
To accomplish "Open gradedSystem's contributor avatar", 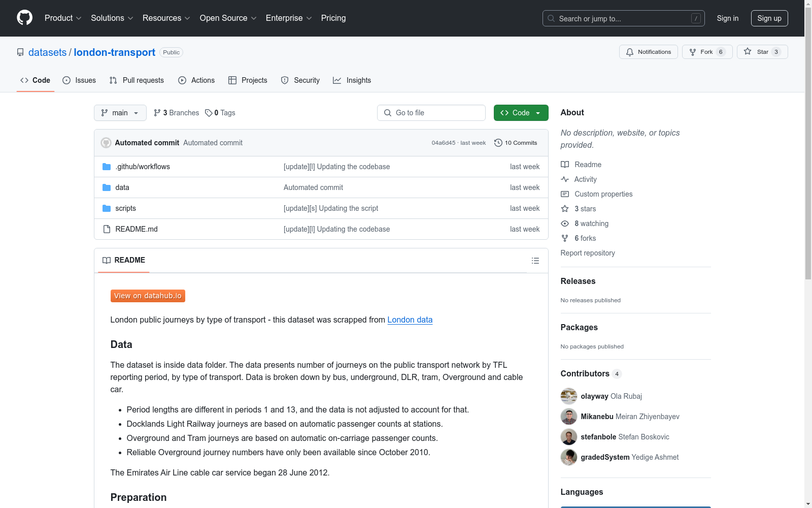I will (569, 457).
